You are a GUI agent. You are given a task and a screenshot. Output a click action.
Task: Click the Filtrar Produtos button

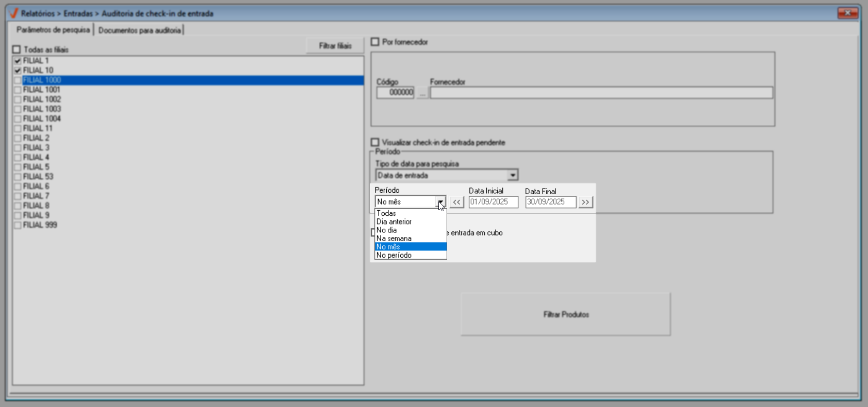point(566,314)
